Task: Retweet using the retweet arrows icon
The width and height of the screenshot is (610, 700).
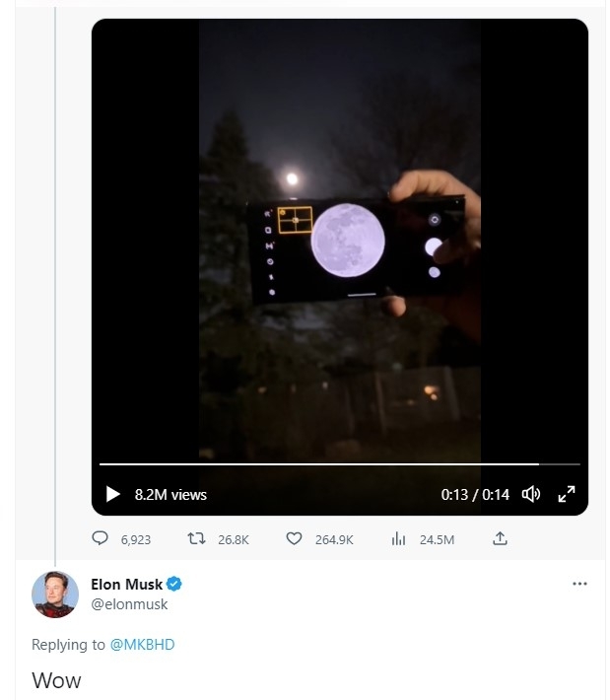Action: tap(197, 539)
